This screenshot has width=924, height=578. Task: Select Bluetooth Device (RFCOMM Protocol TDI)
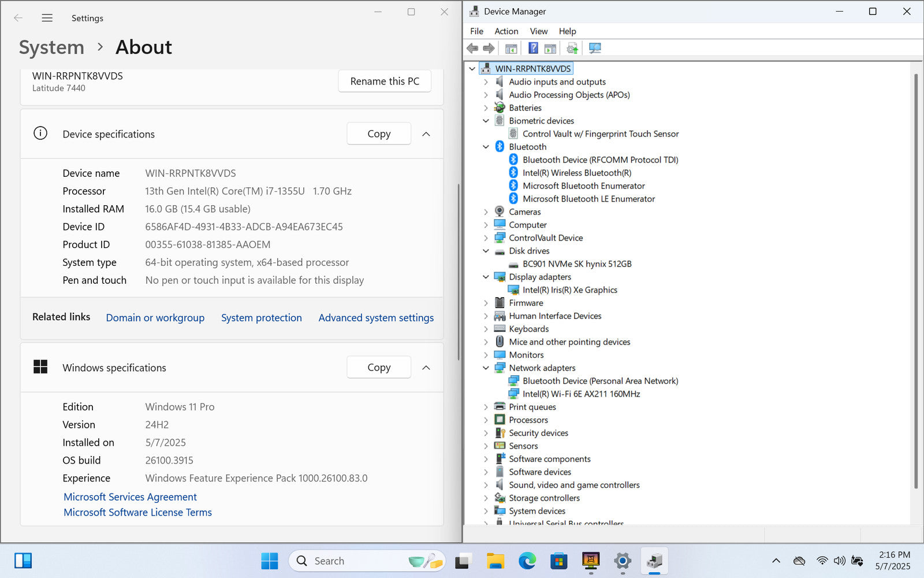[x=600, y=160]
